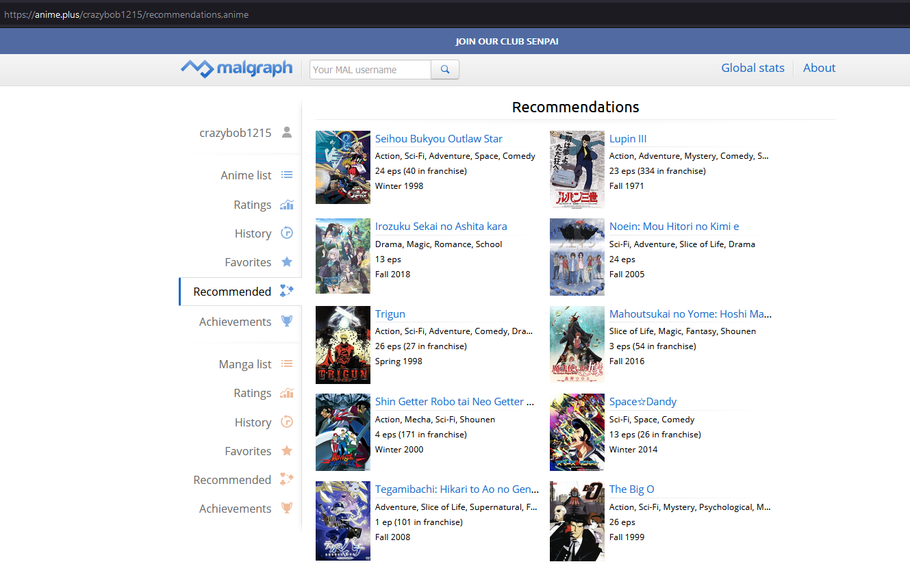Image resolution: width=910 pixels, height=588 pixels.
Task: Open the About page
Action: pos(819,68)
